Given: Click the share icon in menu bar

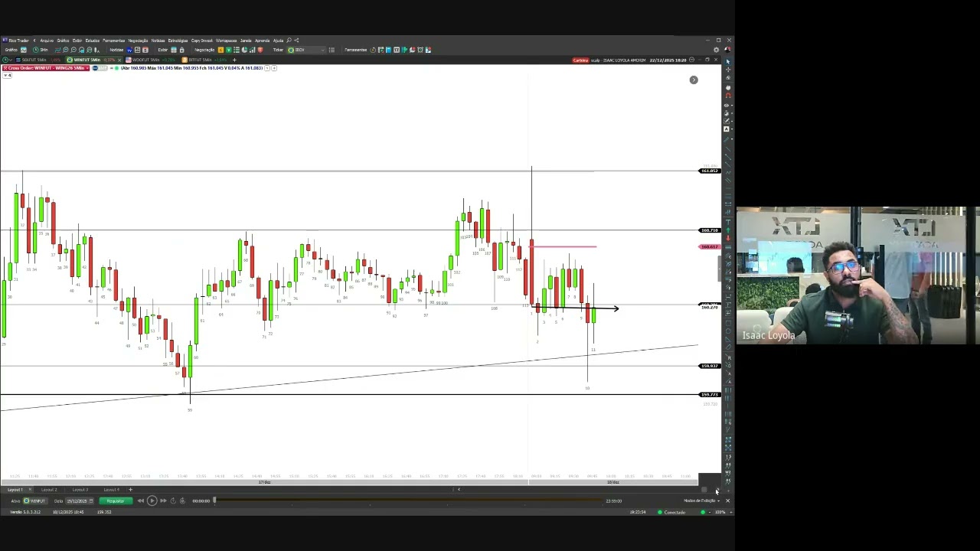Looking at the screenshot, I should pos(296,41).
